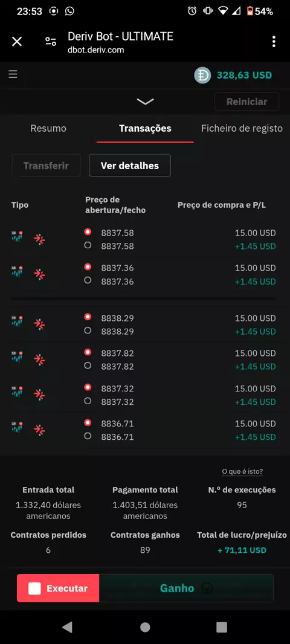Collapse the panel with the chevron down

[x=145, y=101]
